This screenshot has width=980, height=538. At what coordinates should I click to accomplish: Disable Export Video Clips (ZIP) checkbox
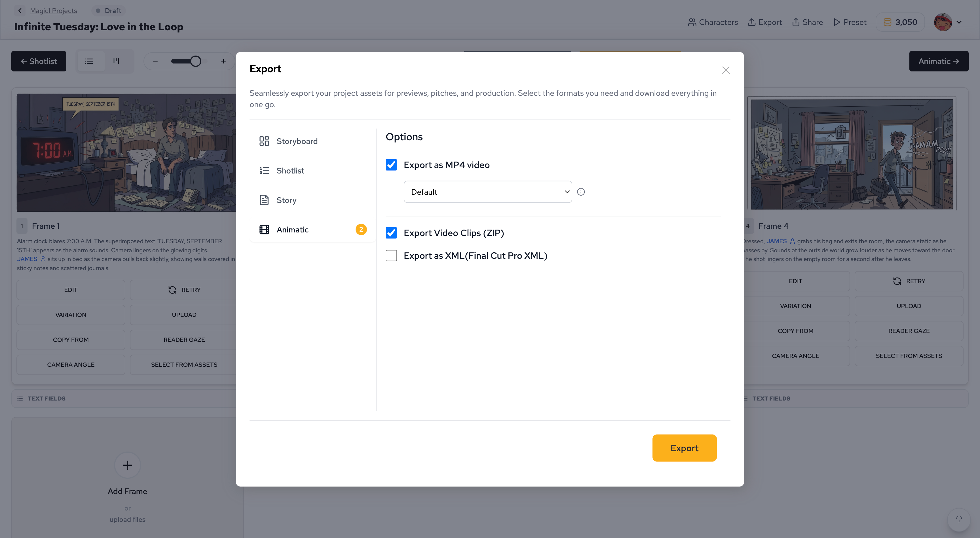click(391, 233)
